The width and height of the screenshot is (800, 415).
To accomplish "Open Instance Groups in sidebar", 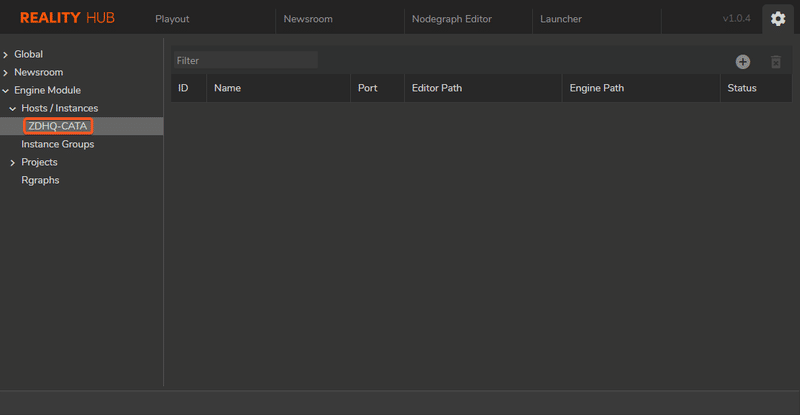I will (58, 144).
